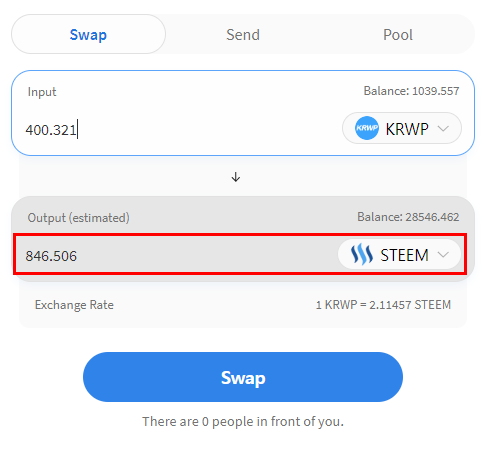Click the output balance 28546.462 text
Viewport: 481px width, 455px height.
tap(408, 217)
